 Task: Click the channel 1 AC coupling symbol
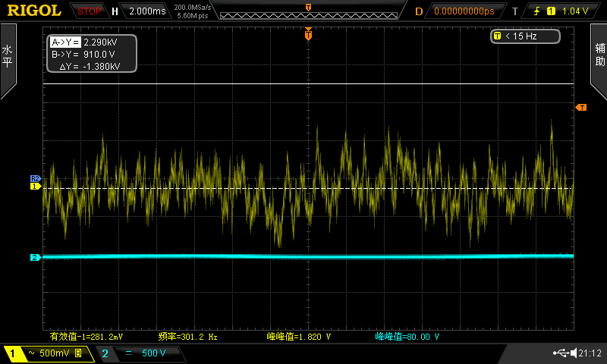[x=31, y=353]
